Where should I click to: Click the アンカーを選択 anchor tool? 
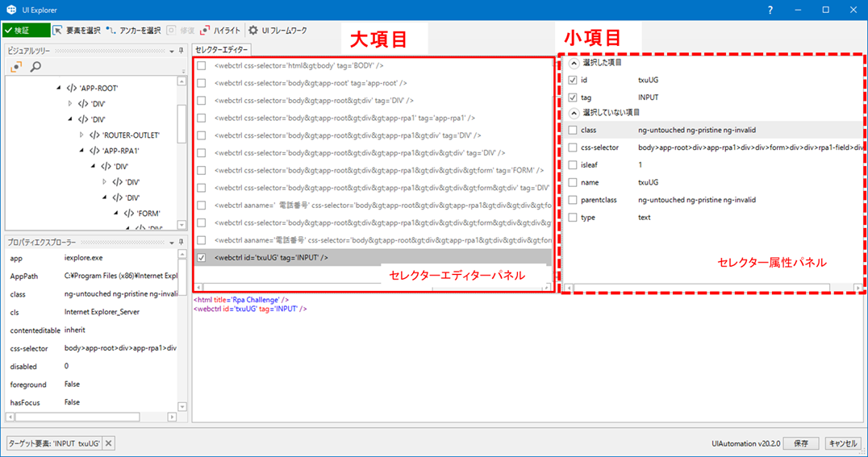(x=133, y=31)
